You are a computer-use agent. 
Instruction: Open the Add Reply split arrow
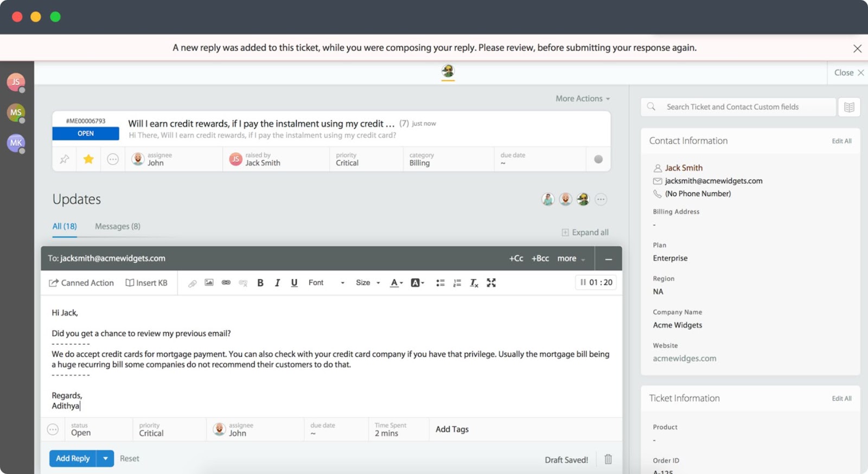point(105,459)
